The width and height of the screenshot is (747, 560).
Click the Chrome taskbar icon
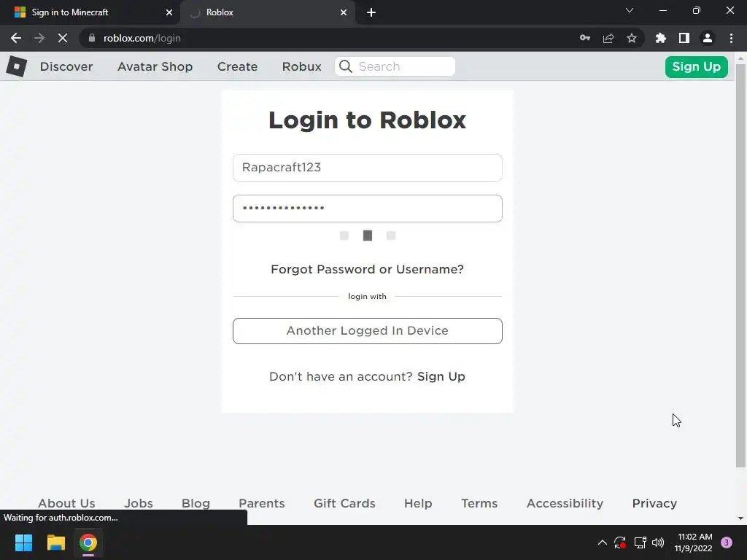pos(88,542)
